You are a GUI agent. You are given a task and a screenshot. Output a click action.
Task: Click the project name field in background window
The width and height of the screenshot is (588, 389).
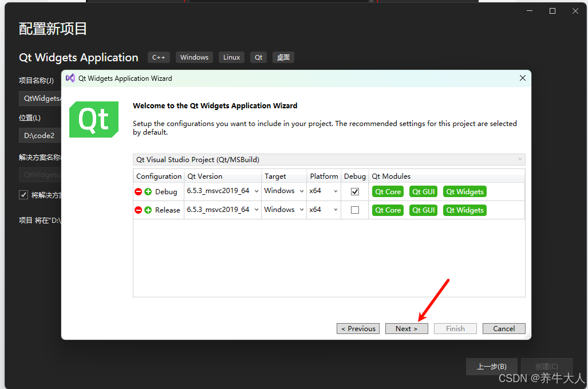[x=40, y=99]
